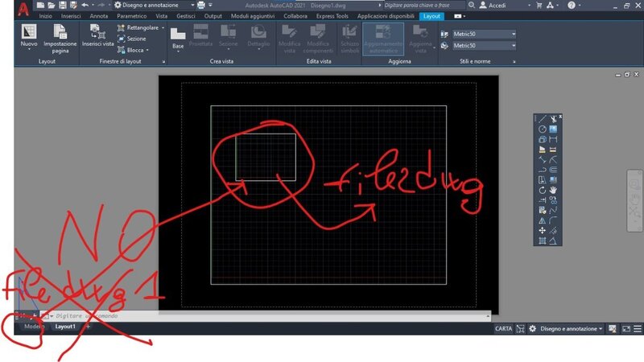Open the first Metric50 style dropdown
The width and height of the screenshot is (644, 362).
pos(484,34)
